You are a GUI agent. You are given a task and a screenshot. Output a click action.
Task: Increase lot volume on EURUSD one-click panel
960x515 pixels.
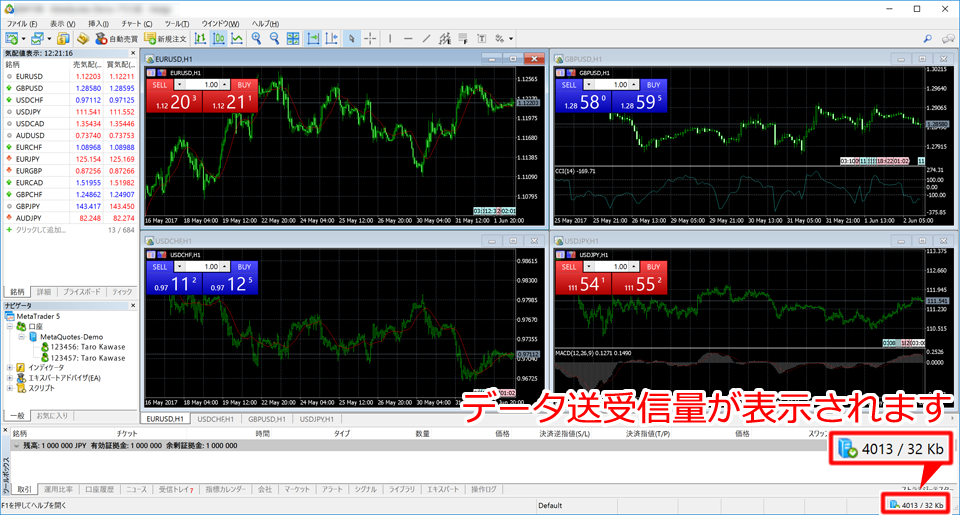pos(225,85)
